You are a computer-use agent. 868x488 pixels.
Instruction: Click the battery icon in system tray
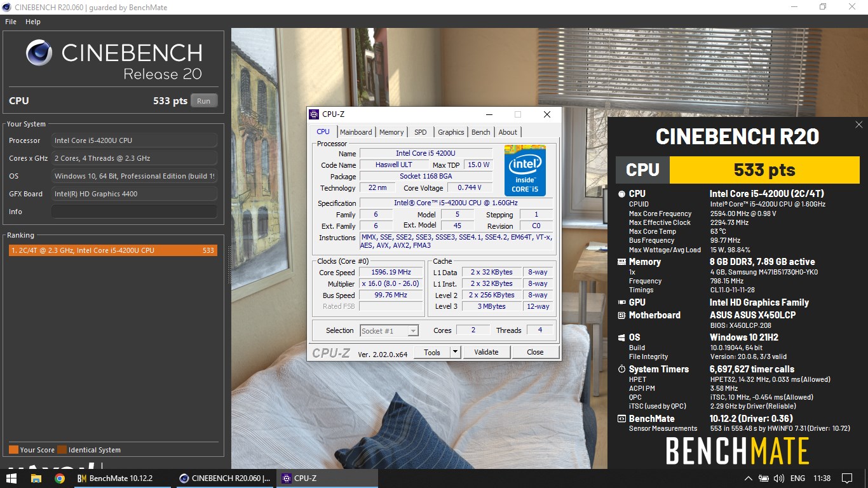pos(763,478)
